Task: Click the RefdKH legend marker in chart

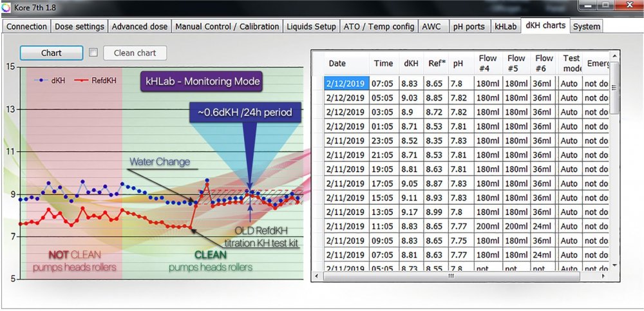Action: click(x=82, y=80)
